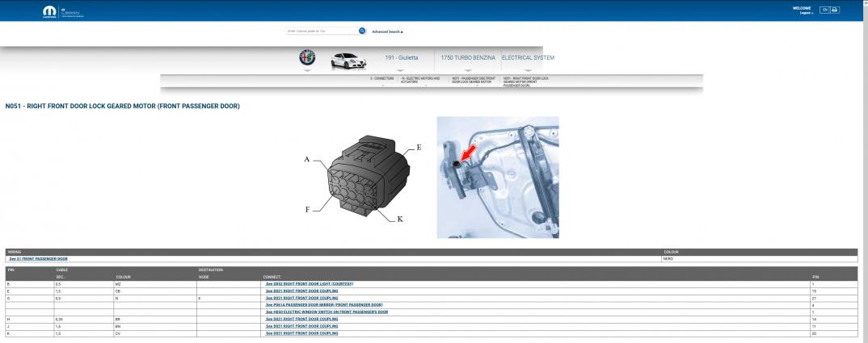
Task: Open the D031 coupling link in pin G row
Action: (301, 298)
